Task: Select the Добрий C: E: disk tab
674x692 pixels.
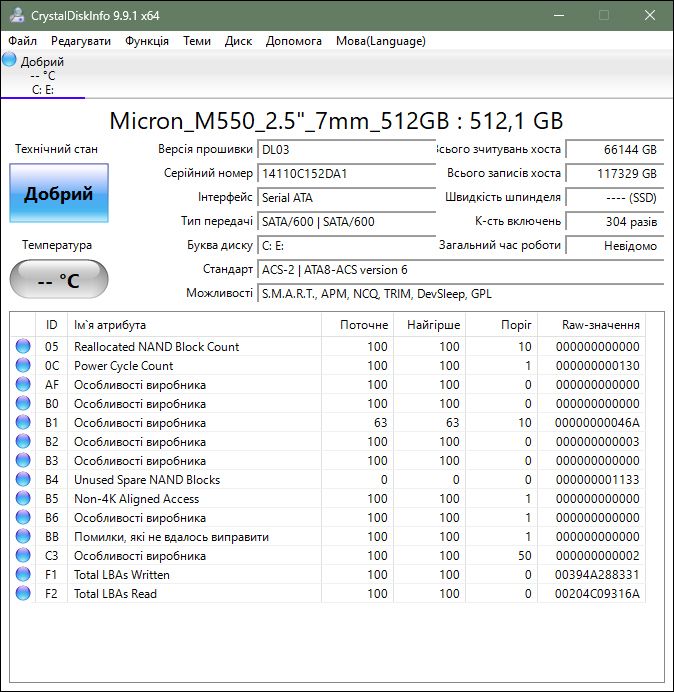Action: (x=42, y=75)
